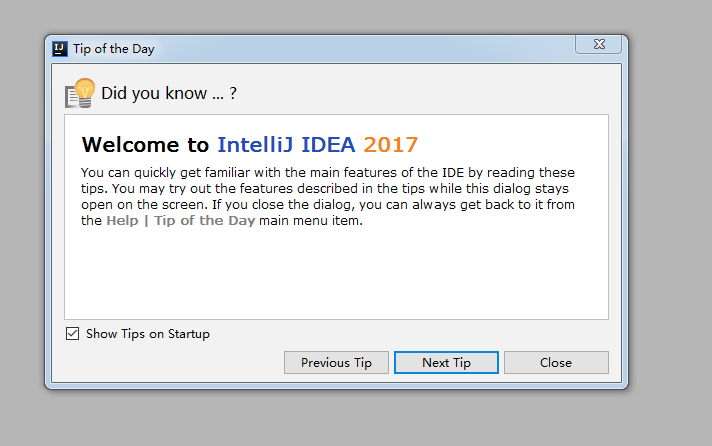
Task: Click the IntelliJ IDEA logo in title bar
Action: 59,49
